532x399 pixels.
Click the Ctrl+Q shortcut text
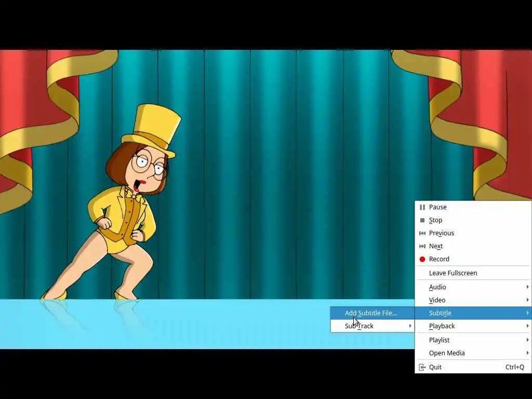pyautogui.click(x=515, y=367)
